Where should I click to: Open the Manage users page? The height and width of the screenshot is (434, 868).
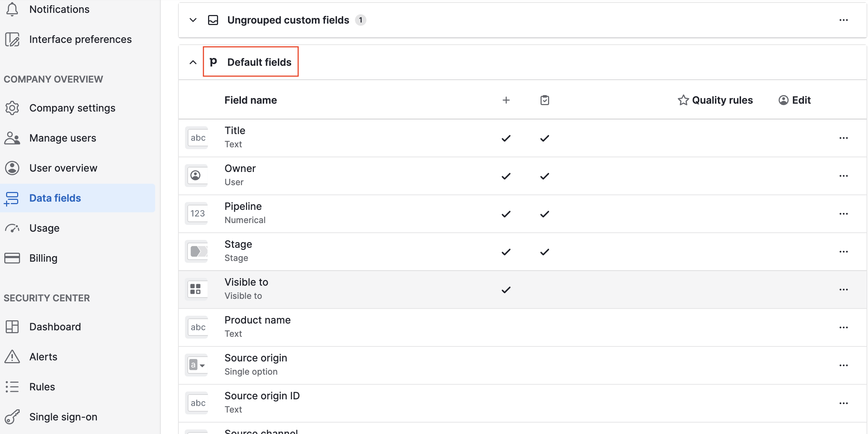coord(63,138)
